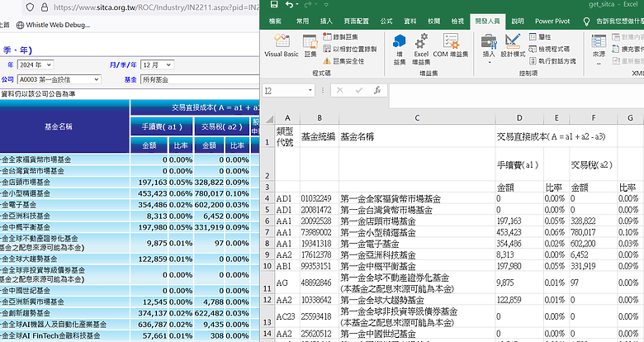Open the company dropdown A0003 第一金投信
This screenshot has height=342, width=644.
(x=59, y=79)
